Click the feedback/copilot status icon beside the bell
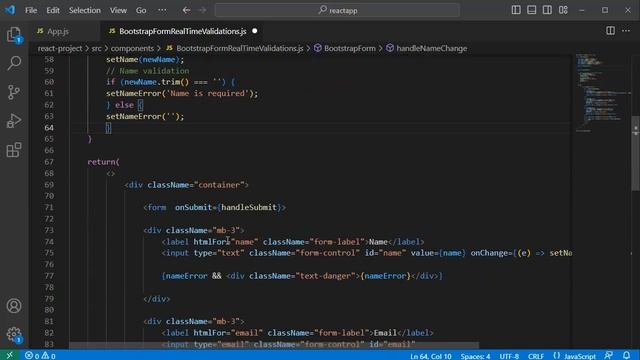Screen dimensions: 640x360 tap(609, 356)
